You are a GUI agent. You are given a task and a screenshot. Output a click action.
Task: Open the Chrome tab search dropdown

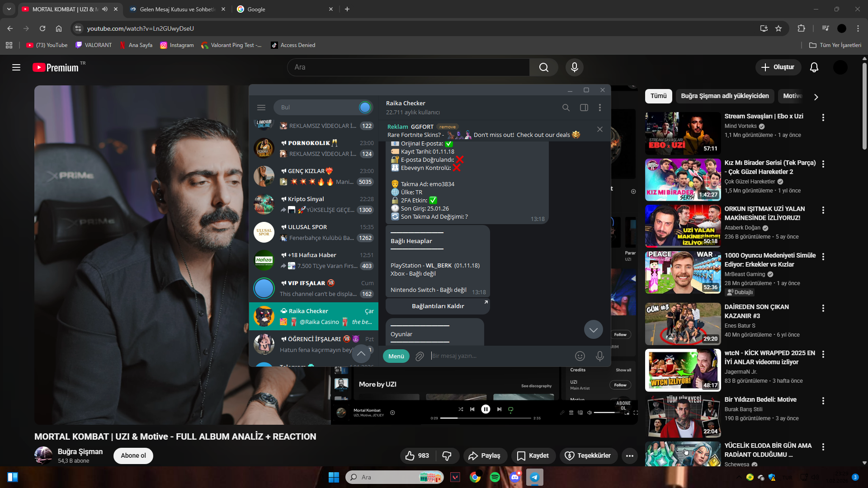point(9,9)
